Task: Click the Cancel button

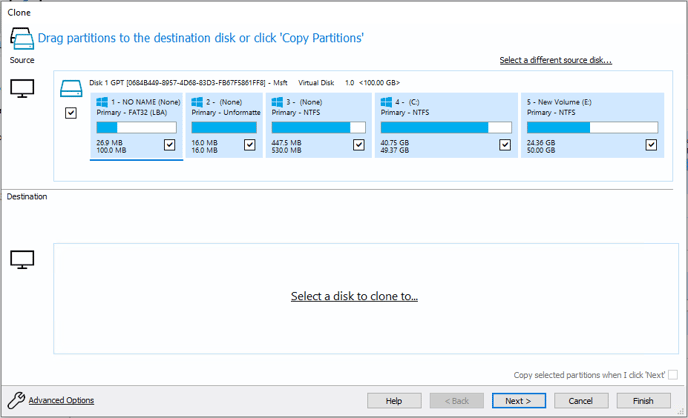Action: click(581, 400)
